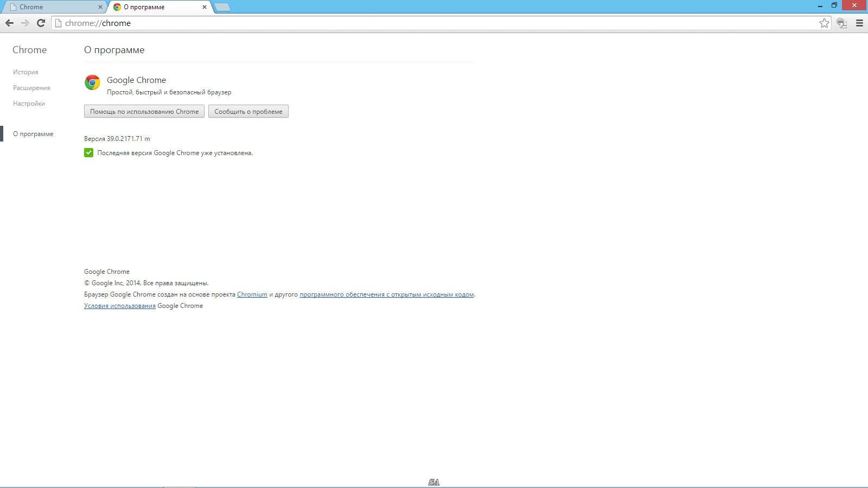Click the Google Chrome product name
Image resolution: width=868 pixels, height=488 pixels.
coord(136,80)
